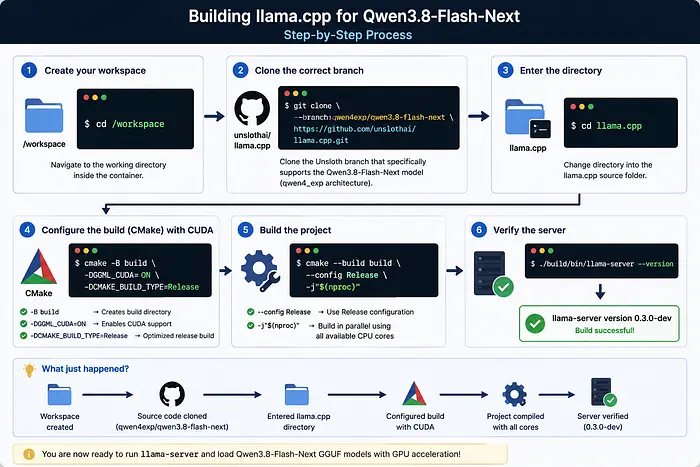Viewport: 700px width, 467px height.
Task: Click the red dot of the cmake -B build terminal
Action: click(x=77, y=250)
